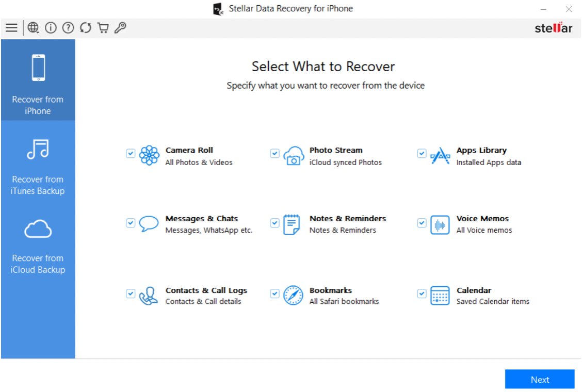The width and height of the screenshot is (582, 392).
Task: Click the help question mark icon
Action: 68,28
